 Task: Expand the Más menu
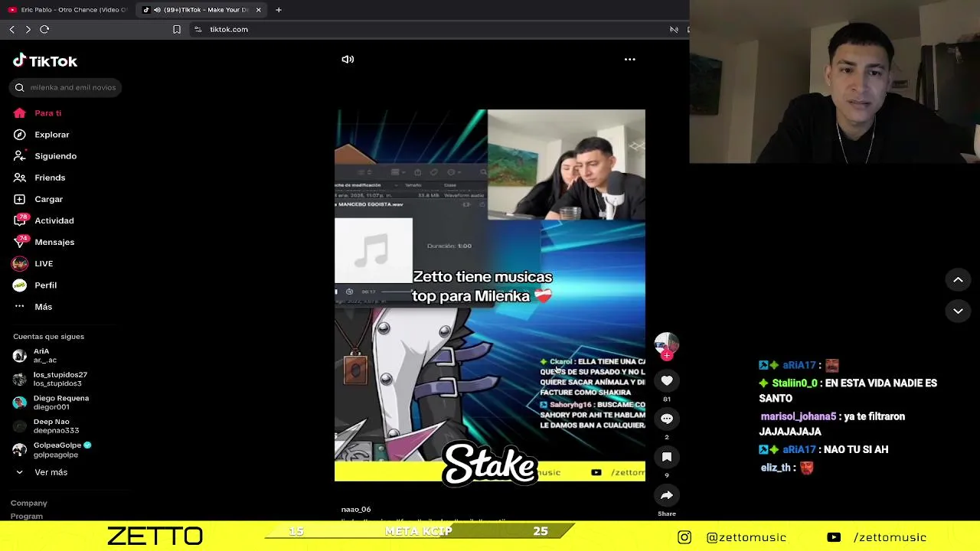click(43, 306)
